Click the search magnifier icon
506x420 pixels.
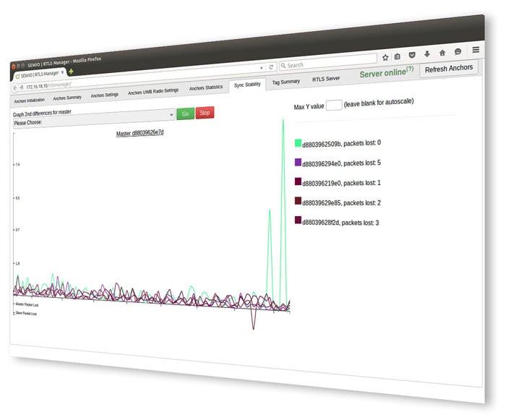[x=283, y=66]
